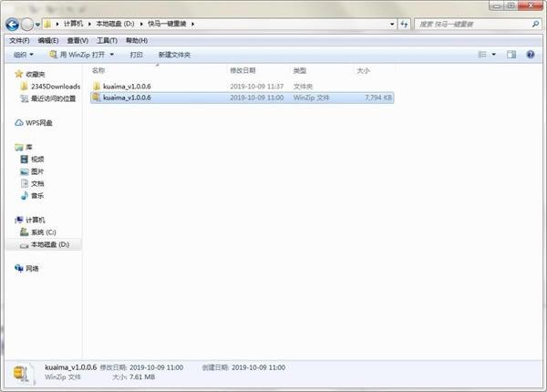
Task: Sort by the 大小 column header
Action: (363, 71)
